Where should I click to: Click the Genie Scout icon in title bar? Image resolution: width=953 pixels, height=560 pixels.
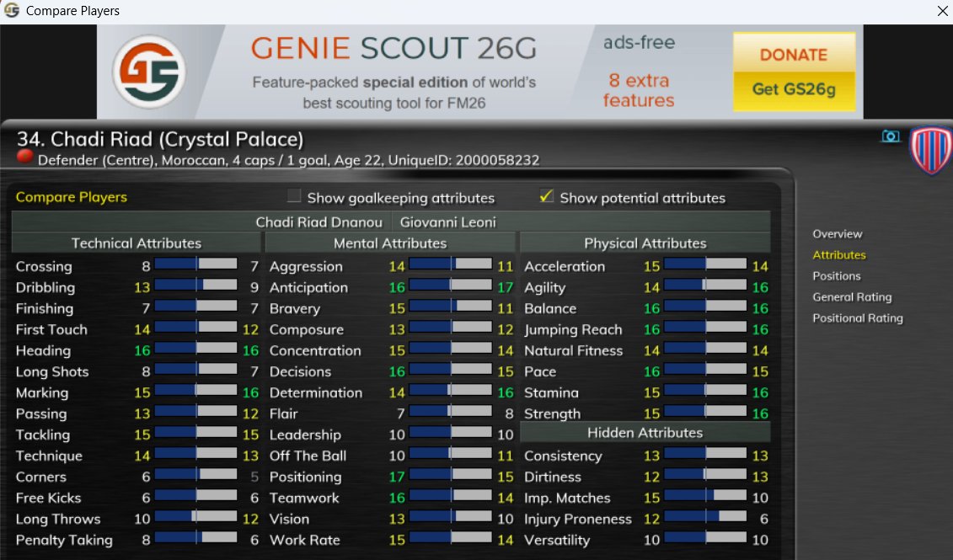12,10
